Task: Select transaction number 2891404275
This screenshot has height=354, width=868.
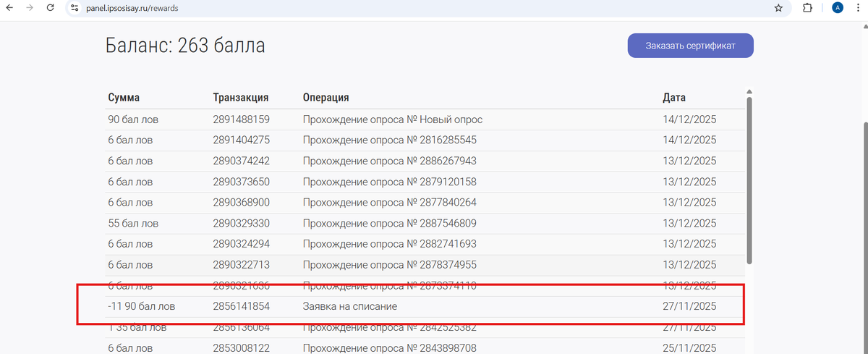Action: pos(241,140)
